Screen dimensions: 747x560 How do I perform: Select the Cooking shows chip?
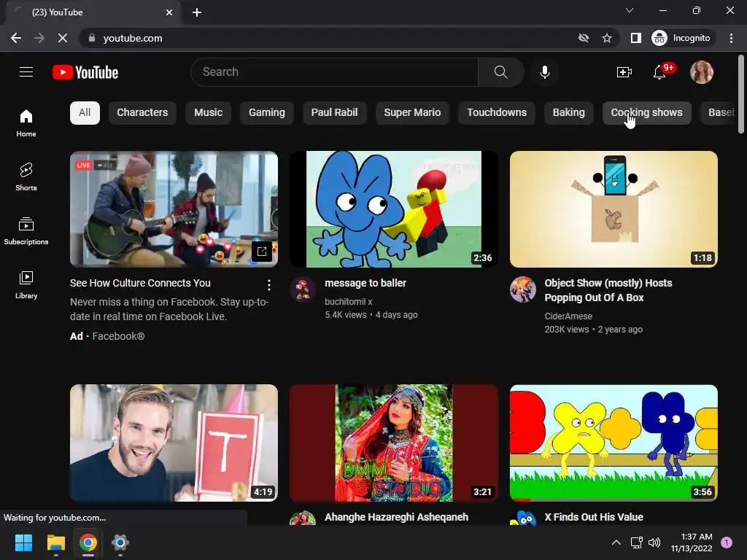[x=646, y=113]
